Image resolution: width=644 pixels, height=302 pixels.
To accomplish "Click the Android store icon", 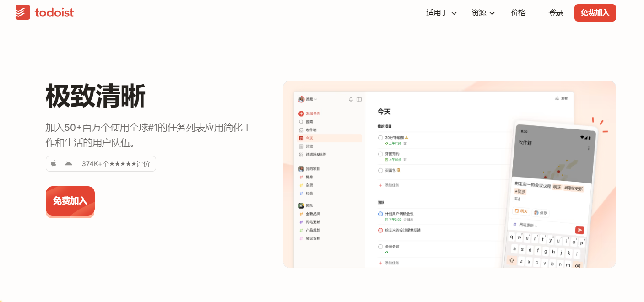I will (69, 163).
